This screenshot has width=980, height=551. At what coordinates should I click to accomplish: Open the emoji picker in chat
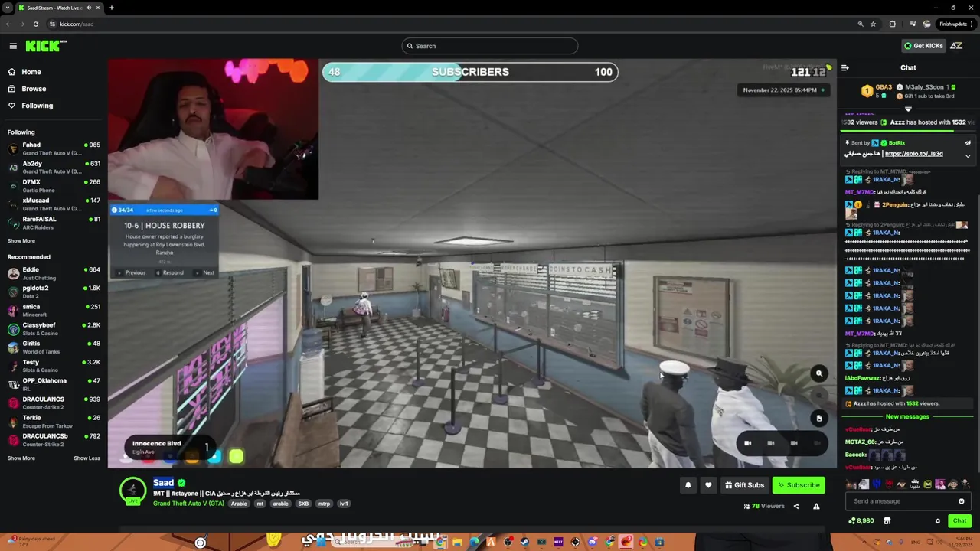[x=962, y=501]
